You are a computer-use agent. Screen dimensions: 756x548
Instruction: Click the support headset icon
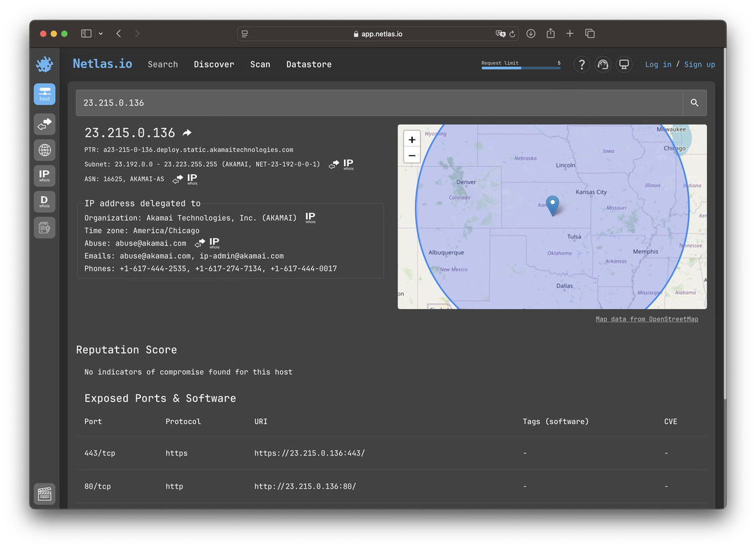(x=603, y=64)
